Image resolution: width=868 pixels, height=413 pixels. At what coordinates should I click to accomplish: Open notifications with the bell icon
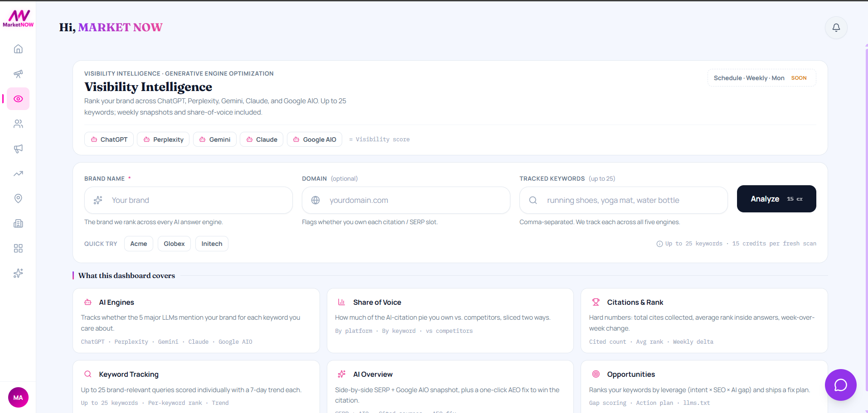tap(836, 28)
